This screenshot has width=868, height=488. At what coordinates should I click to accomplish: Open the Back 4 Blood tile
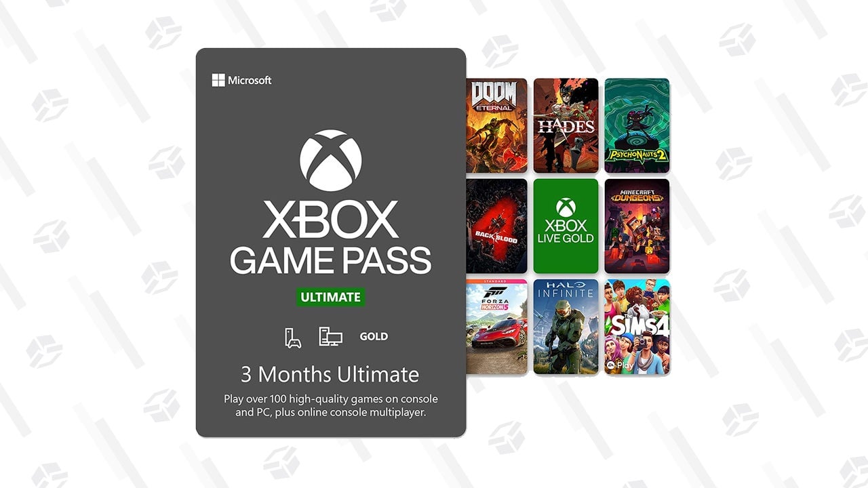click(496, 226)
